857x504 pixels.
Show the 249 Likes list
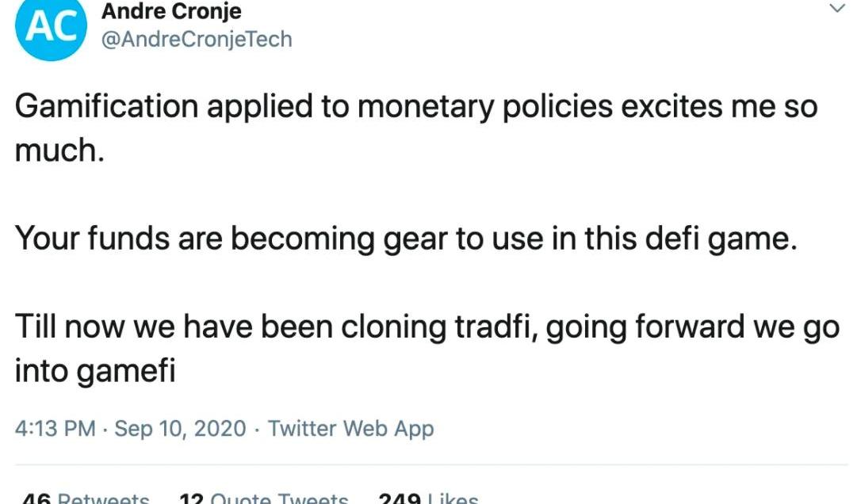click(428, 498)
